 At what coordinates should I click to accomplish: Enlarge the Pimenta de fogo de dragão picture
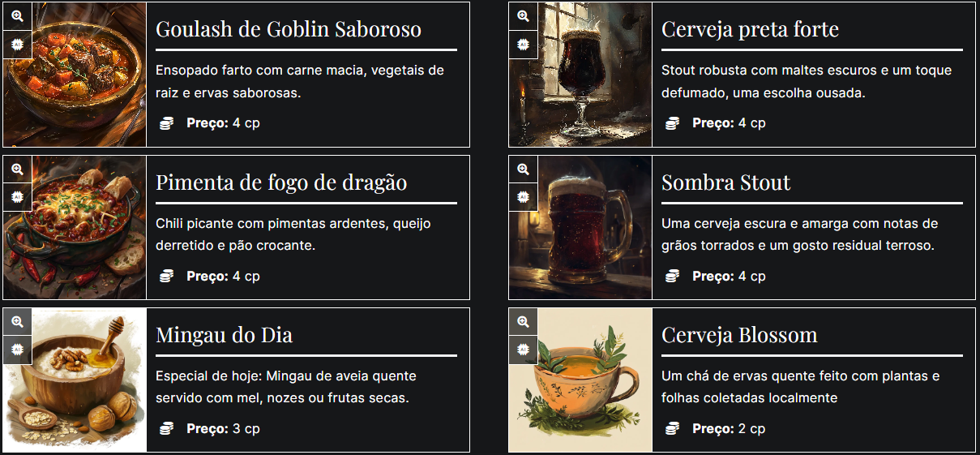tap(17, 170)
